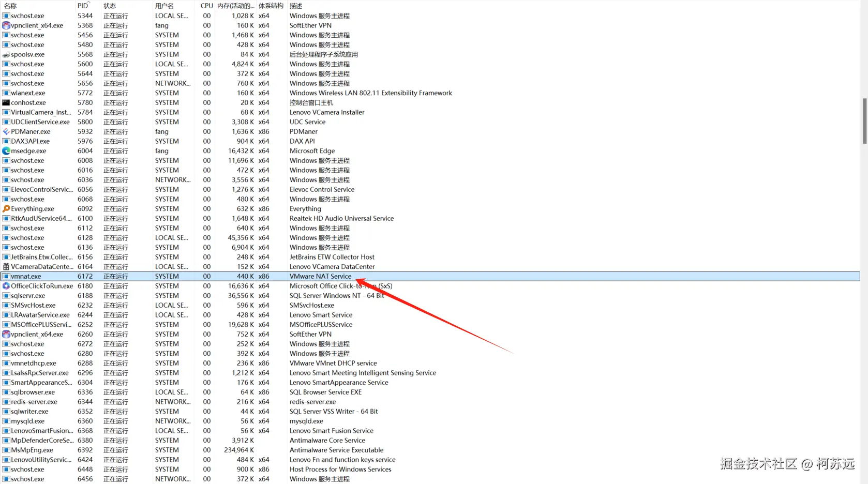Select 'VMware VMnet DHCP service' description

[334, 364]
